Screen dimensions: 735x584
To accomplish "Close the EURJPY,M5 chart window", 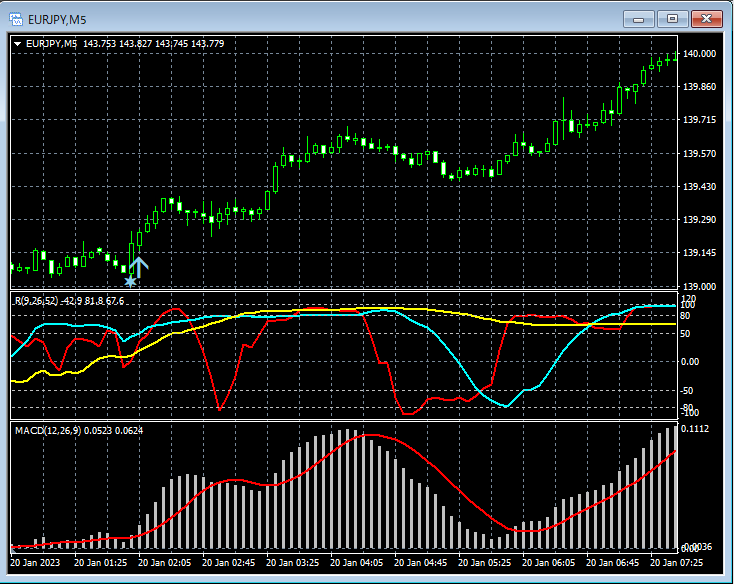I will pyautogui.click(x=706, y=18).
